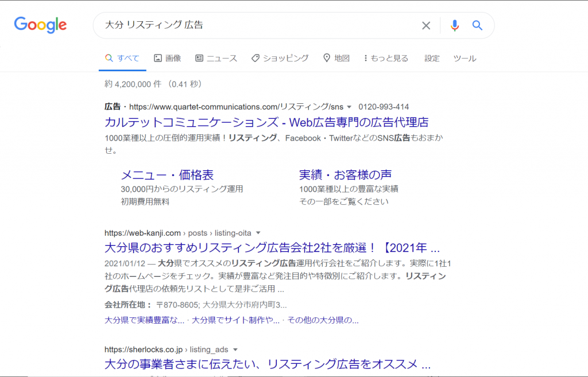Click the quartet-communications.com ad display URL
The width and height of the screenshot is (588, 377).
[236, 107]
